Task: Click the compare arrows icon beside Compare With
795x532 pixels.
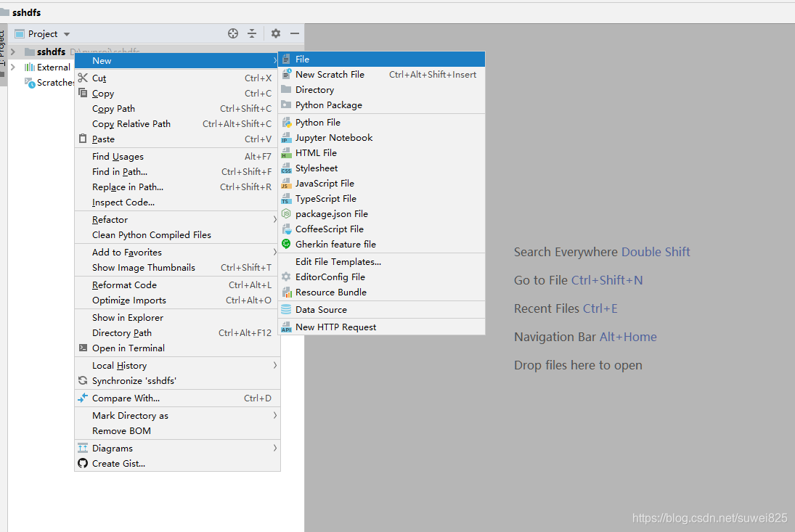Action: point(83,398)
